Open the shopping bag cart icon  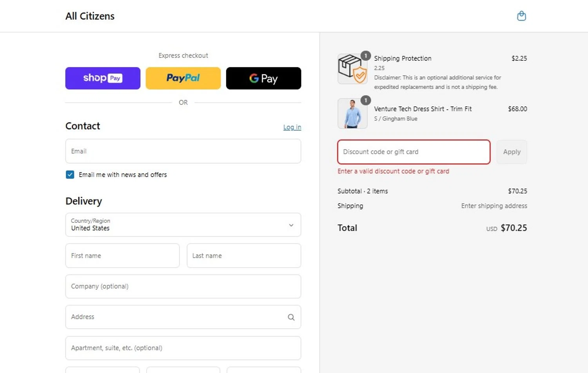point(521,16)
